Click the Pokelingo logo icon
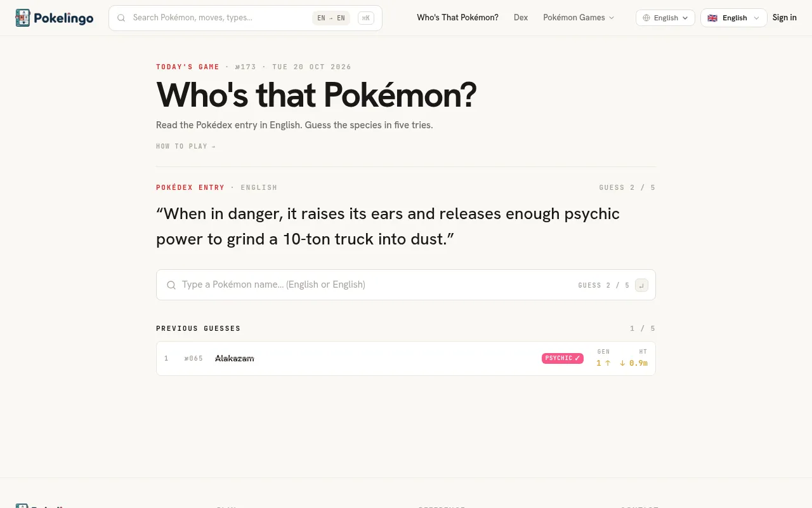Image resolution: width=812 pixels, height=508 pixels. (x=23, y=18)
